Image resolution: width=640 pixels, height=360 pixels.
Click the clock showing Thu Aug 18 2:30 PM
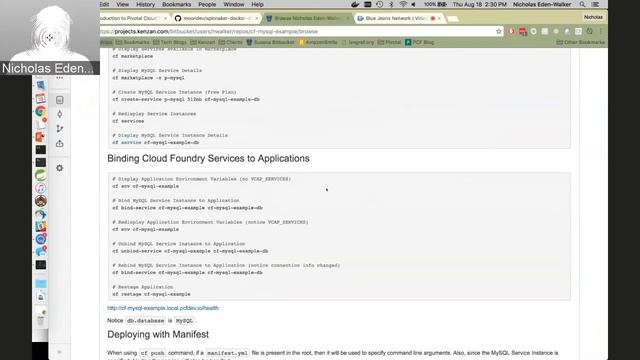[x=480, y=4]
